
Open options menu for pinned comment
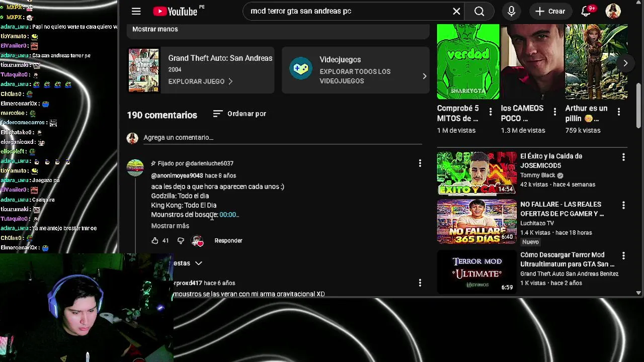point(420,163)
